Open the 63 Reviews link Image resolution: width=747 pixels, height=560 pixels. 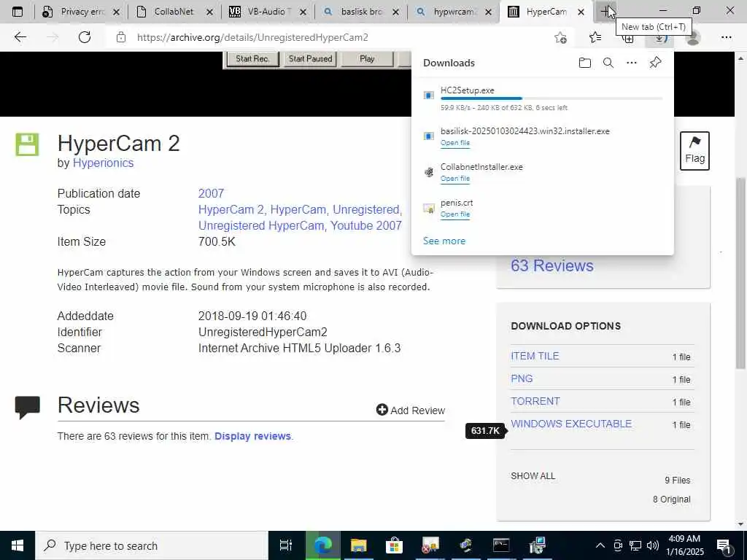point(552,265)
